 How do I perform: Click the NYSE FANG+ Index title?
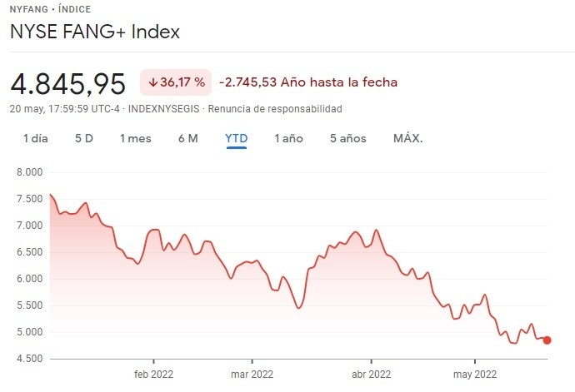[x=94, y=32]
